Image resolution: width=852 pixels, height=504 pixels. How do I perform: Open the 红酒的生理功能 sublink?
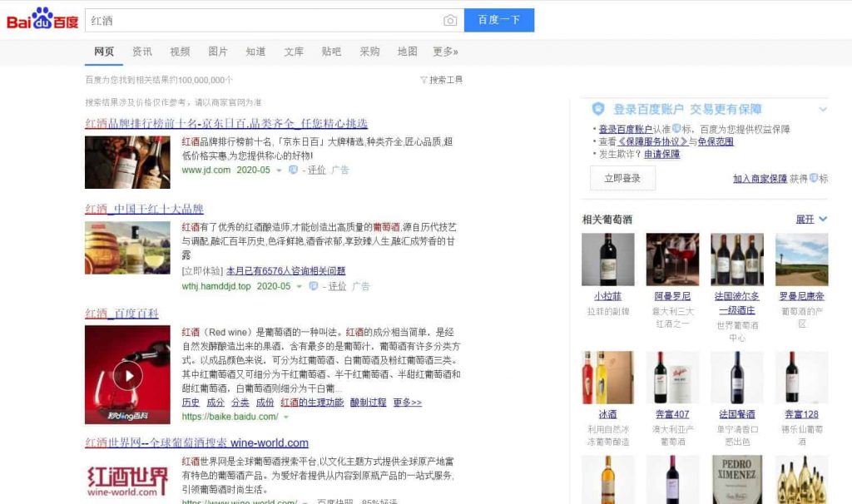click(313, 403)
